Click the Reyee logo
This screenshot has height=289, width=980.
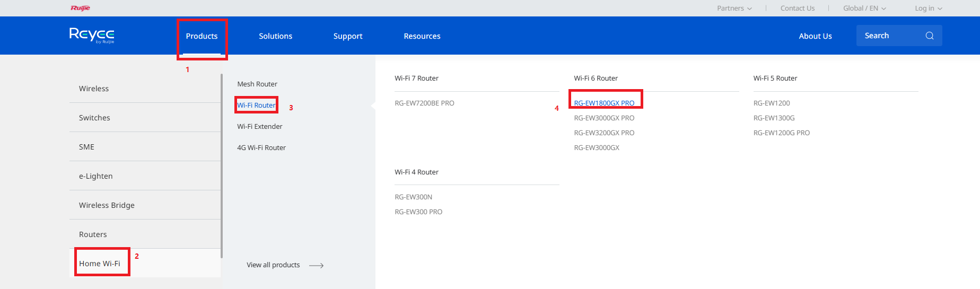point(92,35)
